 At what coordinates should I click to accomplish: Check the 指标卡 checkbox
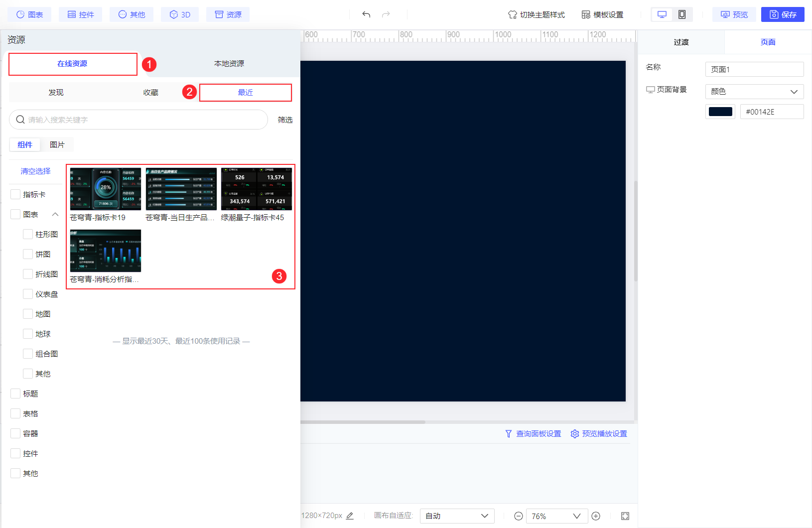point(15,194)
